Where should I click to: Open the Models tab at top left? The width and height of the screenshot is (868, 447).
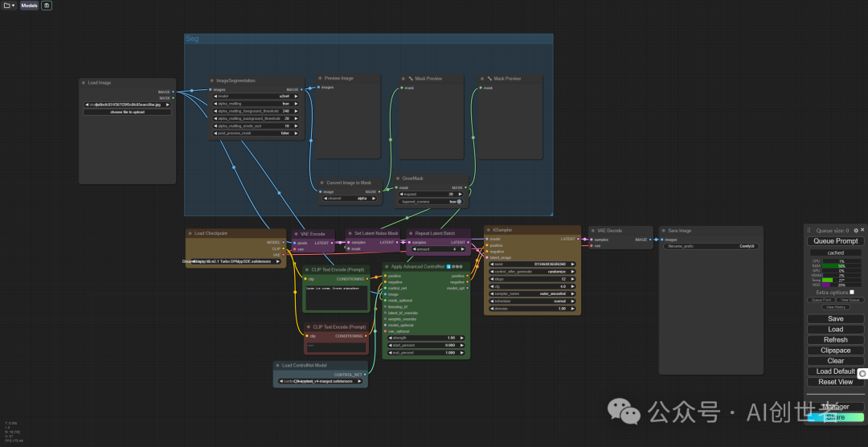(x=29, y=6)
